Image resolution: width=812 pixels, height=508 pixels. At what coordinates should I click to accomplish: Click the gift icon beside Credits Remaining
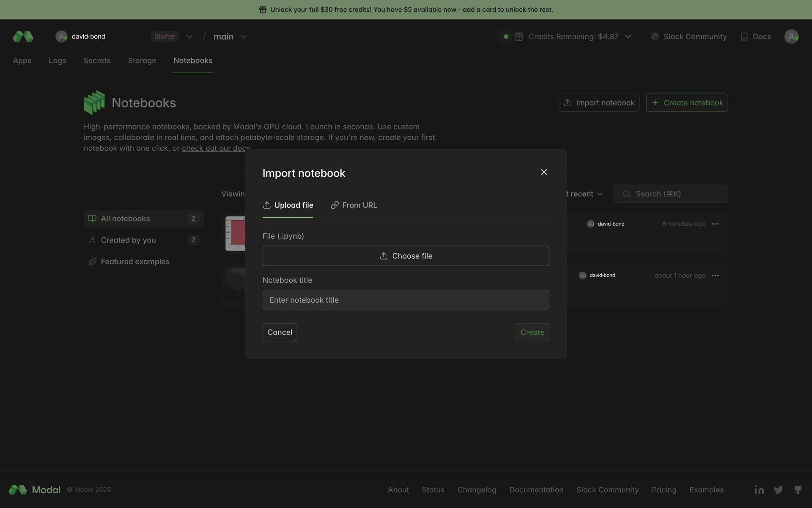pos(519,37)
